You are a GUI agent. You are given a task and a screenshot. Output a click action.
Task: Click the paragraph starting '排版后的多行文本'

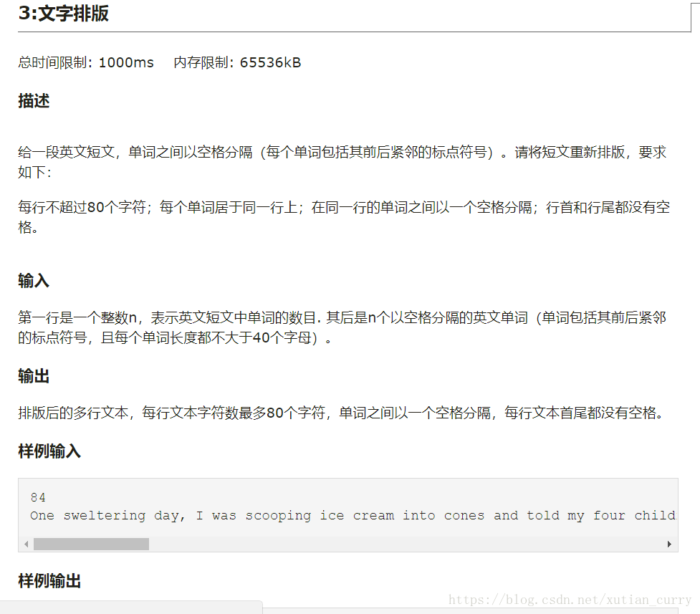coord(340,413)
